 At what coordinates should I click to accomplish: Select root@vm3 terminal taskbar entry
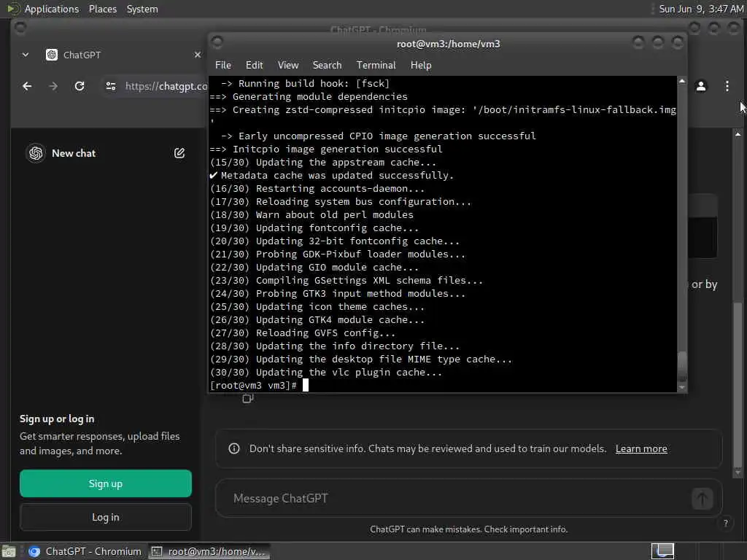point(209,551)
